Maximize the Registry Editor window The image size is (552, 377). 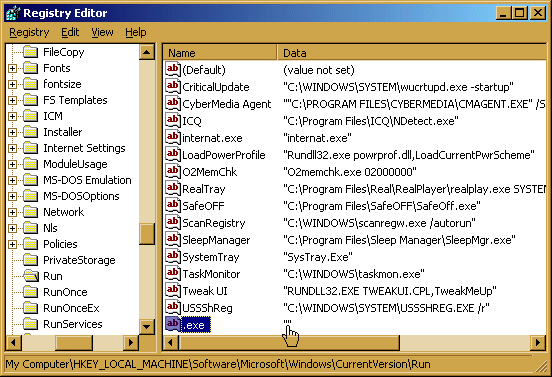tap(520, 13)
